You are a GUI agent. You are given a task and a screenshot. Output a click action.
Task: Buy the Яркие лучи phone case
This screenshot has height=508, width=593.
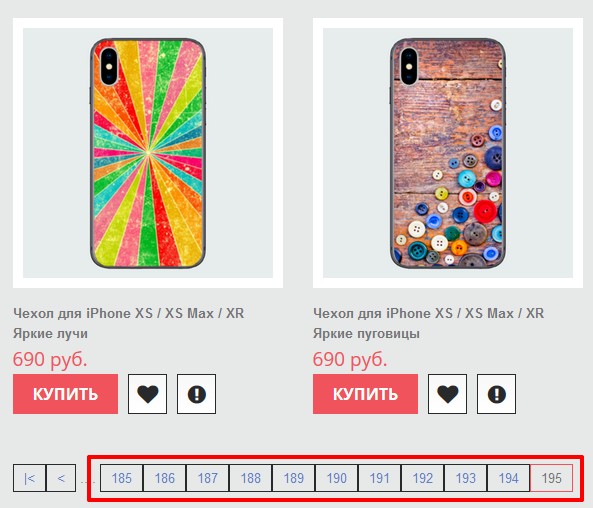pos(65,394)
